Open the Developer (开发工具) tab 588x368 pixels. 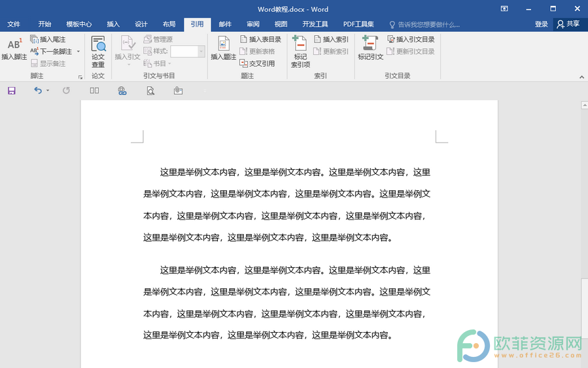pyautogui.click(x=315, y=24)
